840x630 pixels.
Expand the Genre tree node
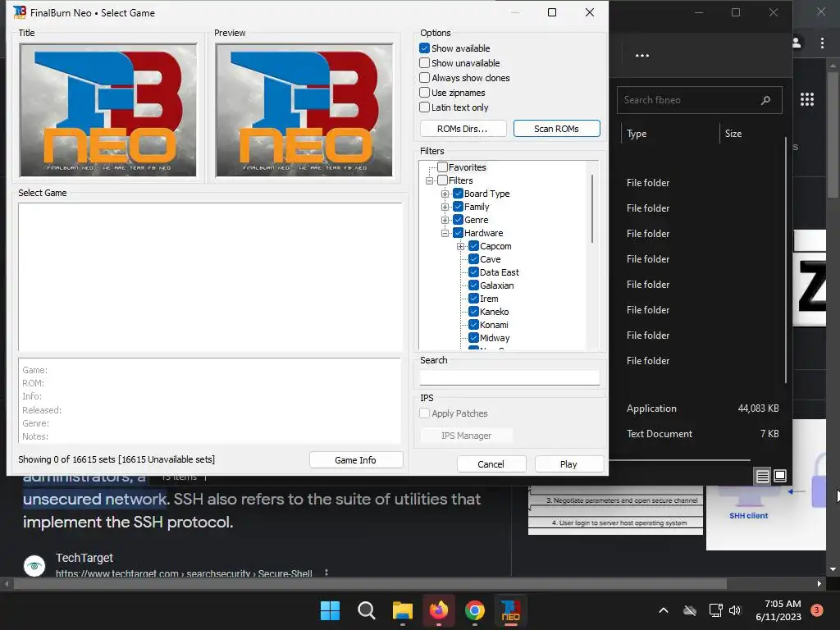pyautogui.click(x=445, y=220)
